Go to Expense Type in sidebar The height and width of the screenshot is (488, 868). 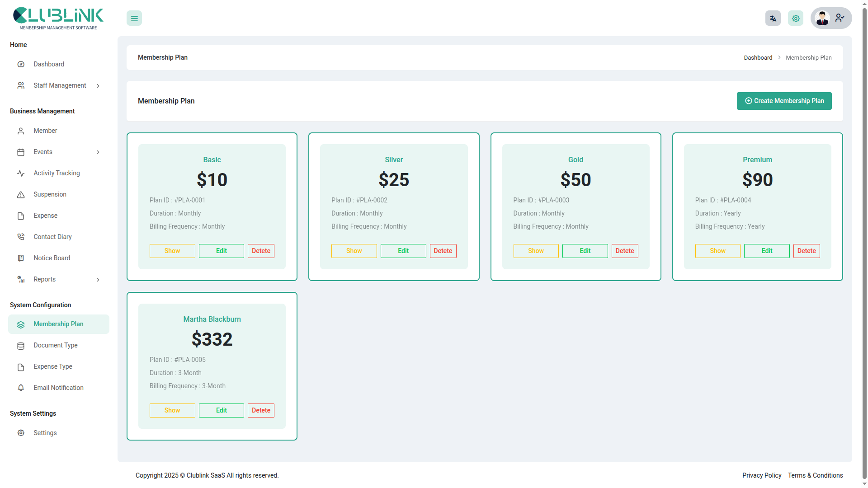point(53,366)
